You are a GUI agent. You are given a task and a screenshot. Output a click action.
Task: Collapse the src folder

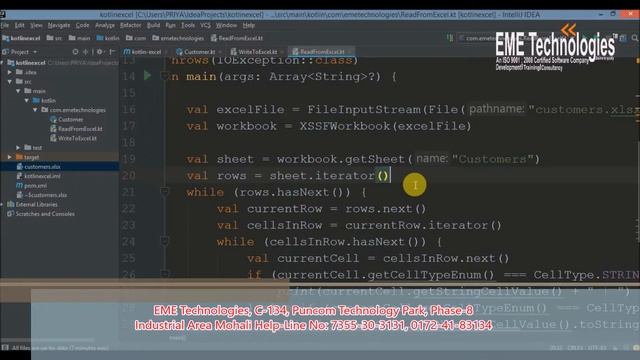pyautogui.click(x=10, y=81)
